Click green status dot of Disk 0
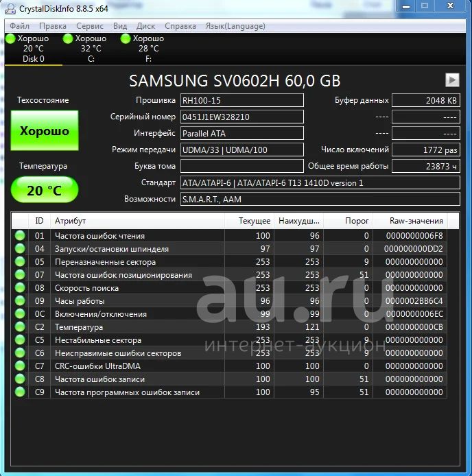 click(x=10, y=38)
